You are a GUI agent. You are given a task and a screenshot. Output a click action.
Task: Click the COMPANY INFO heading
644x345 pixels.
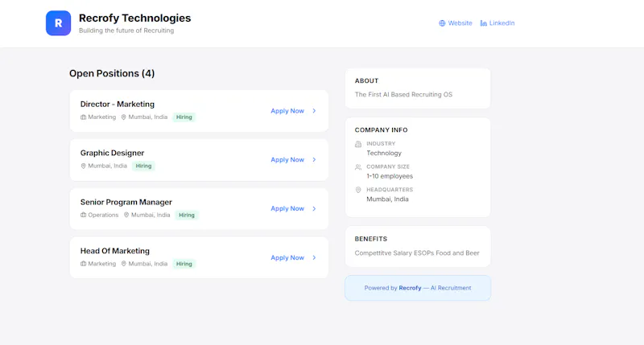381,130
